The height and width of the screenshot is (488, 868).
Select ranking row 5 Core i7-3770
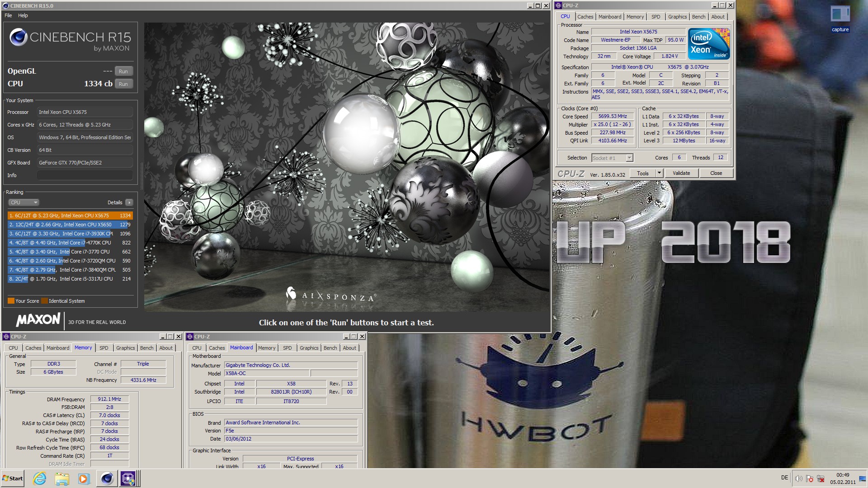click(x=70, y=252)
